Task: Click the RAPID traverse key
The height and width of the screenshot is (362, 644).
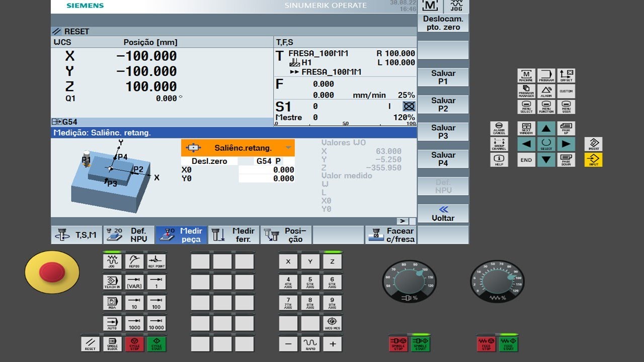Action: tap(310, 344)
